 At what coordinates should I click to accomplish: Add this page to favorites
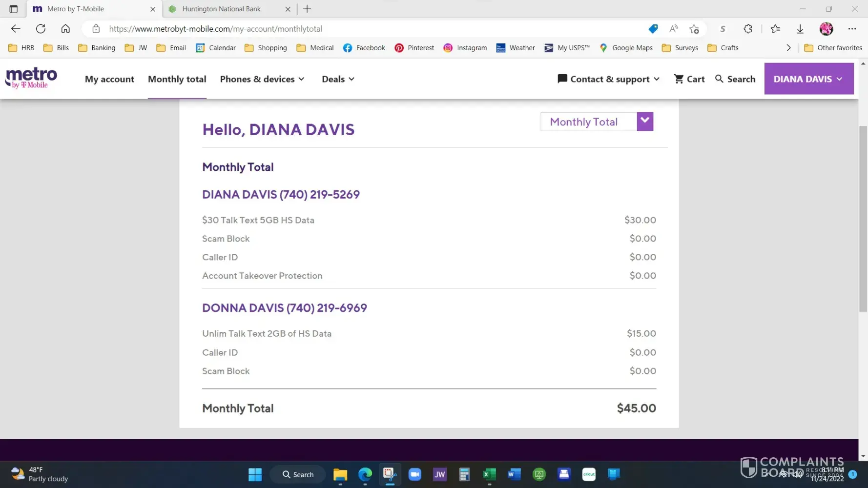point(694,29)
